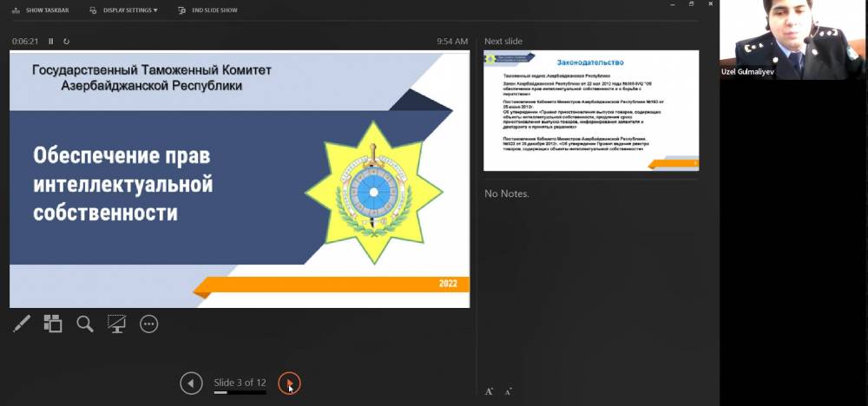This screenshot has height=406, width=868.
Task: Increase the notes text size
Action: tap(489, 391)
